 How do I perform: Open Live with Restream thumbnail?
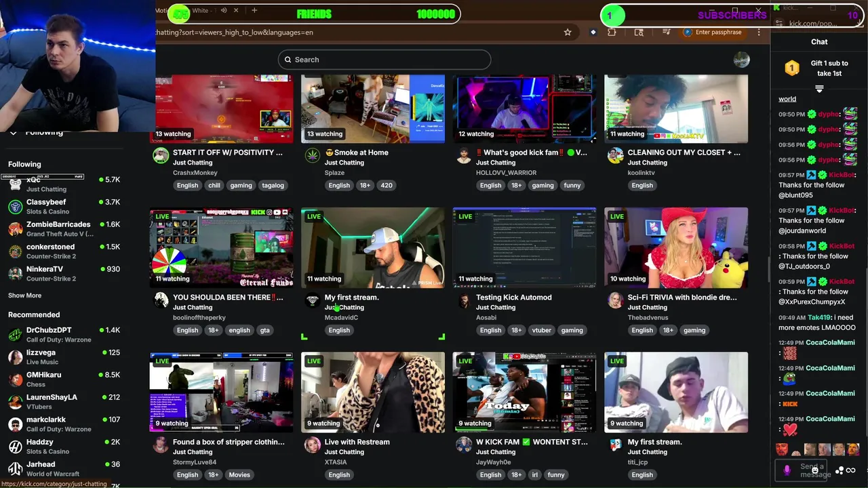tap(373, 392)
